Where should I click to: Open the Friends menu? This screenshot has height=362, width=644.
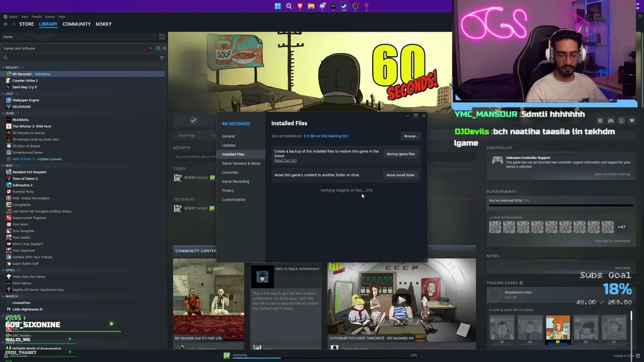click(x=36, y=17)
